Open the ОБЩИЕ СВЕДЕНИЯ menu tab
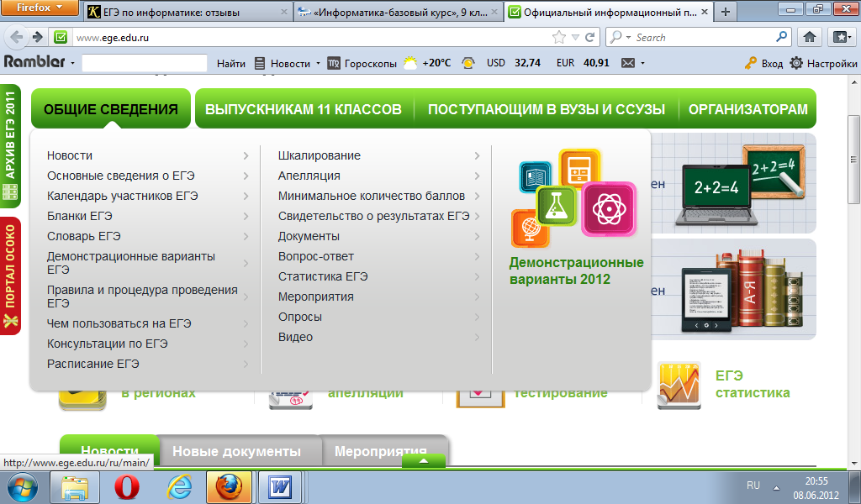The width and height of the screenshot is (861, 504). [111, 108]
